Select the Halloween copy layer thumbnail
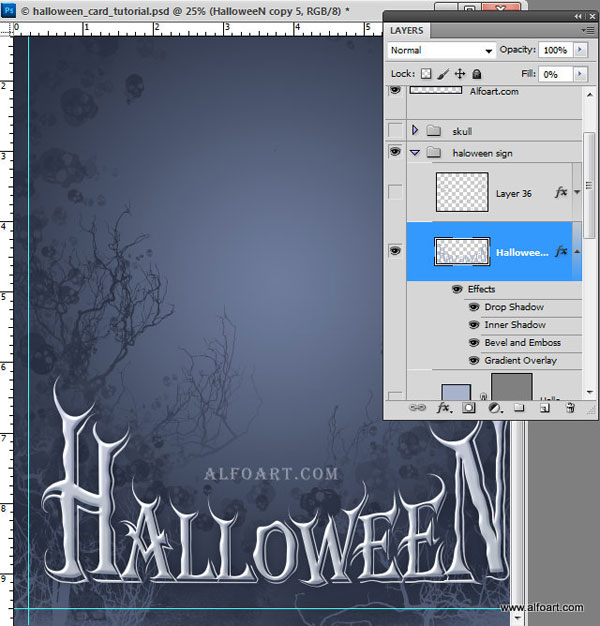The height and width of the screenshot is (626, 600). tap(462, 252)
